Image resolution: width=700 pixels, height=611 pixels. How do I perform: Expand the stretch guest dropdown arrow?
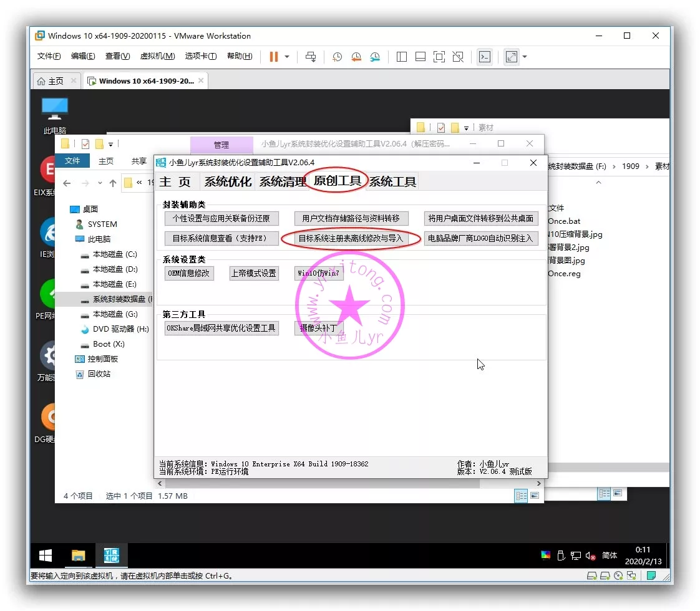[x=525, y=57]
